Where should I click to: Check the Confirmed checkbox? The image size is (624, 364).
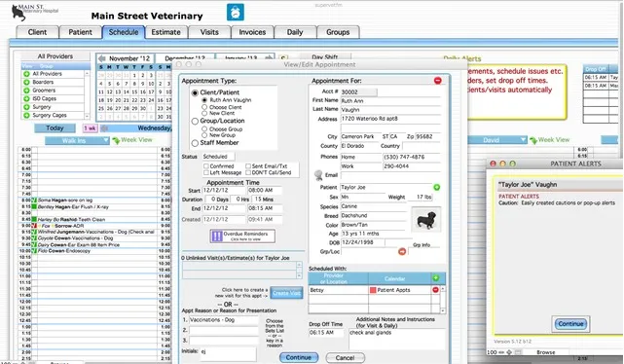206,166
